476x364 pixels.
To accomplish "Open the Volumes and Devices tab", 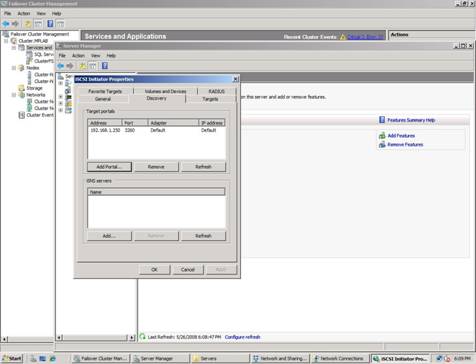I will click(x=165, y=91).
